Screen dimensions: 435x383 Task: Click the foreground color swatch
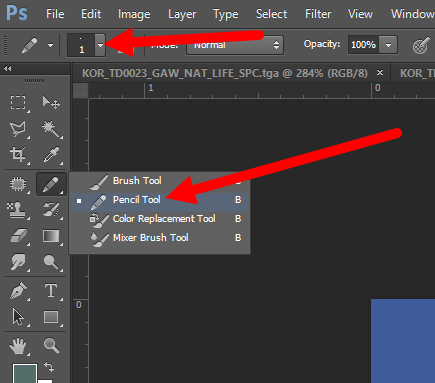25,373
